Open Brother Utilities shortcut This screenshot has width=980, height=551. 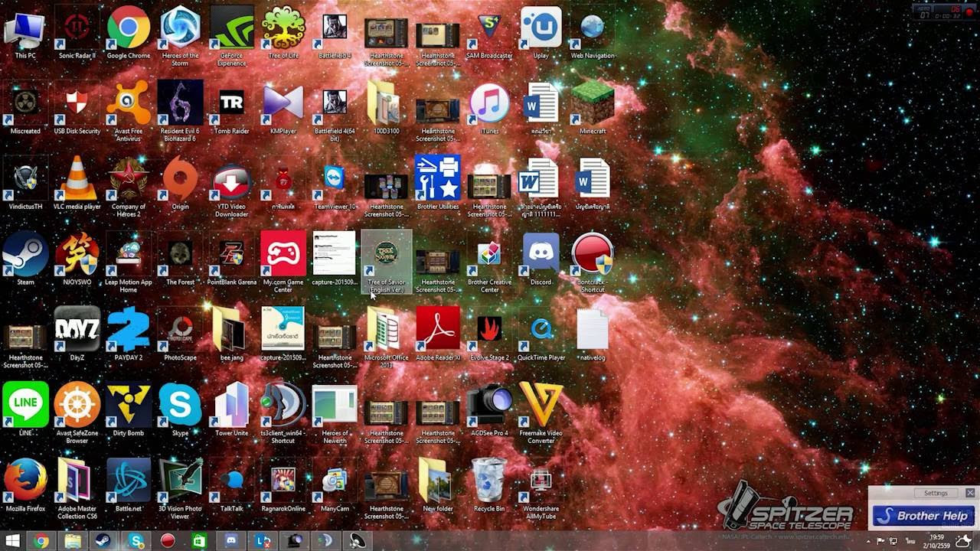click(x=437, y=178)
